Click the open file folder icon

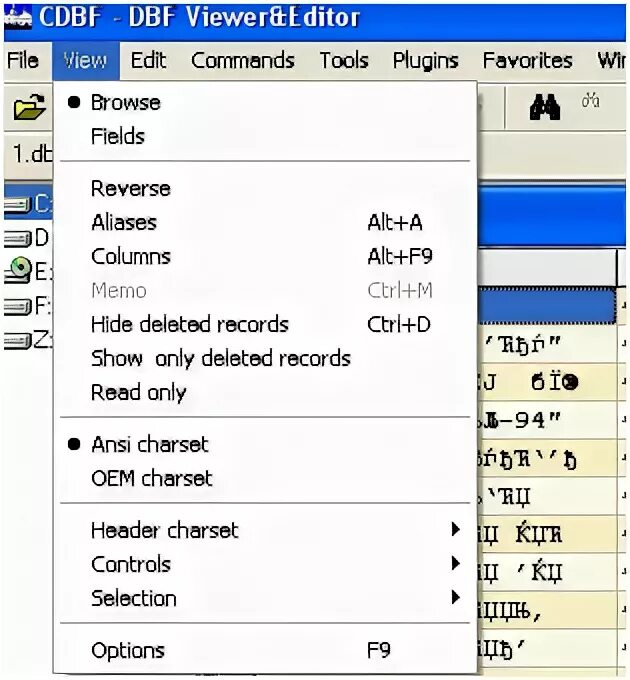click(x=29, y=107)
